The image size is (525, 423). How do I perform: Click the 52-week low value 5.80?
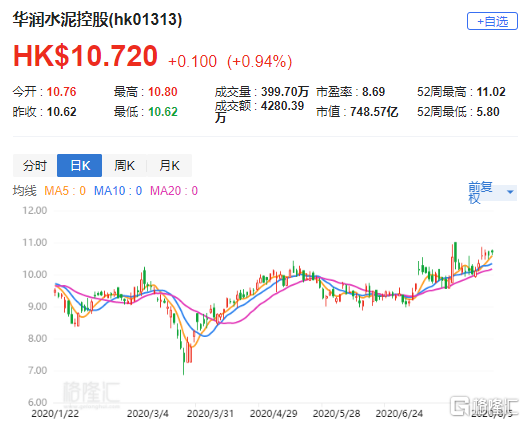(488, 112)
